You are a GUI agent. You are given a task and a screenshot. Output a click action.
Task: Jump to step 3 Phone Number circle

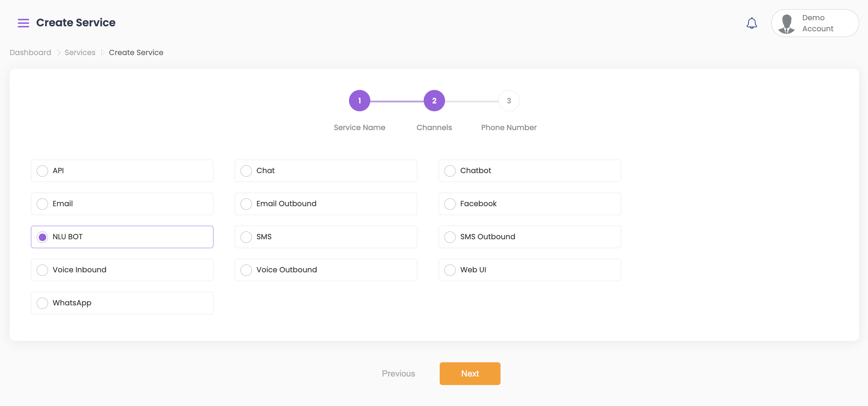pyautogui.click(x=509, y=101)
